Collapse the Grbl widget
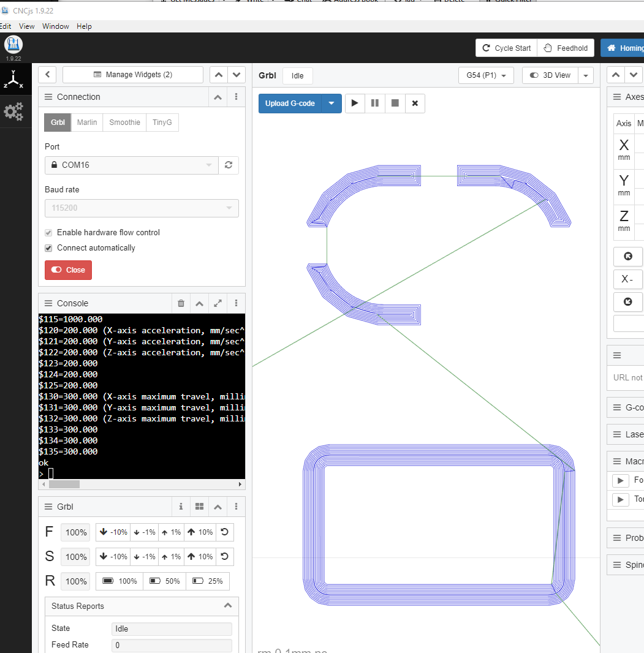This screenshot has height=653, width=644. 218,507
